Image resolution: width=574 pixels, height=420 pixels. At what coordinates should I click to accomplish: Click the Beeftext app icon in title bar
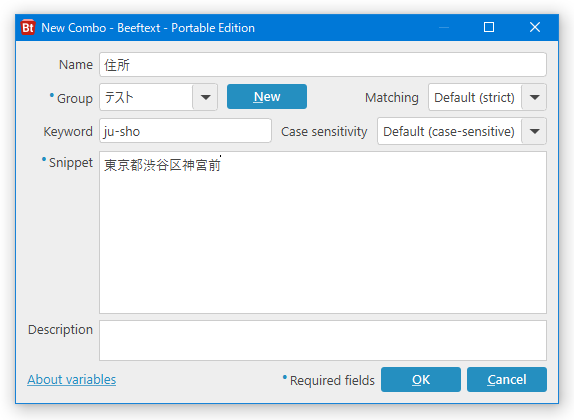pos(28,27)
